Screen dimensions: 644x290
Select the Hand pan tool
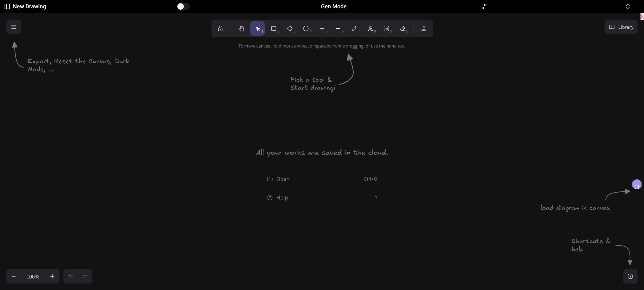[241, 28]
